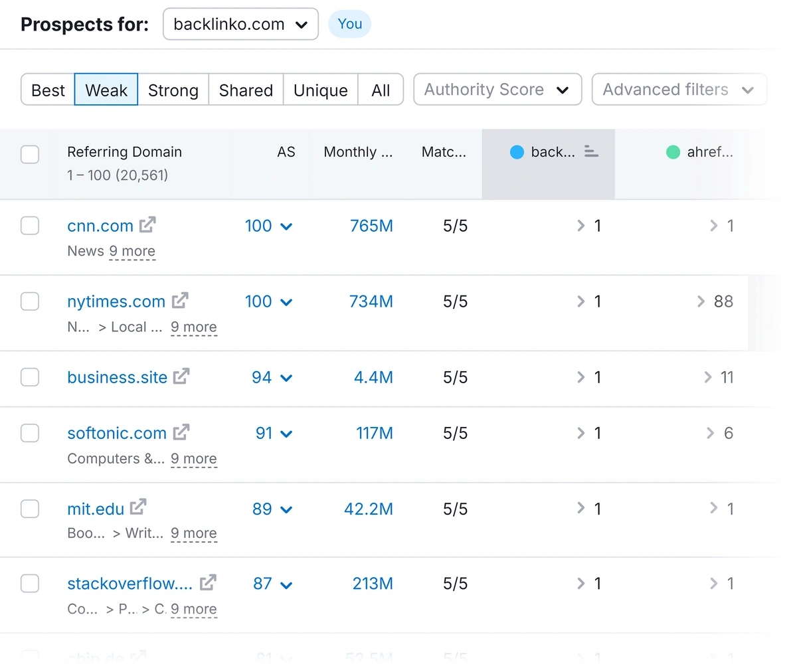Select the Weak tab
Viewport: 797px width, 672px height.
coord(106,90)
